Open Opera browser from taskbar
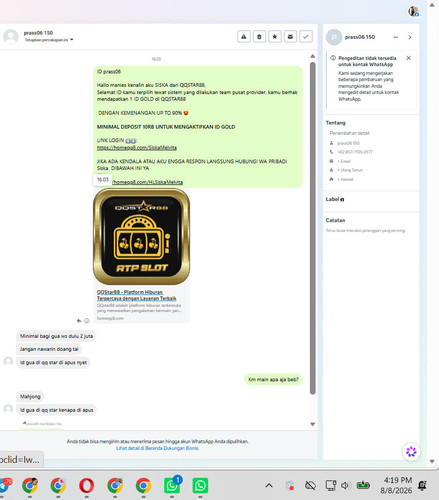 (86, 485)
